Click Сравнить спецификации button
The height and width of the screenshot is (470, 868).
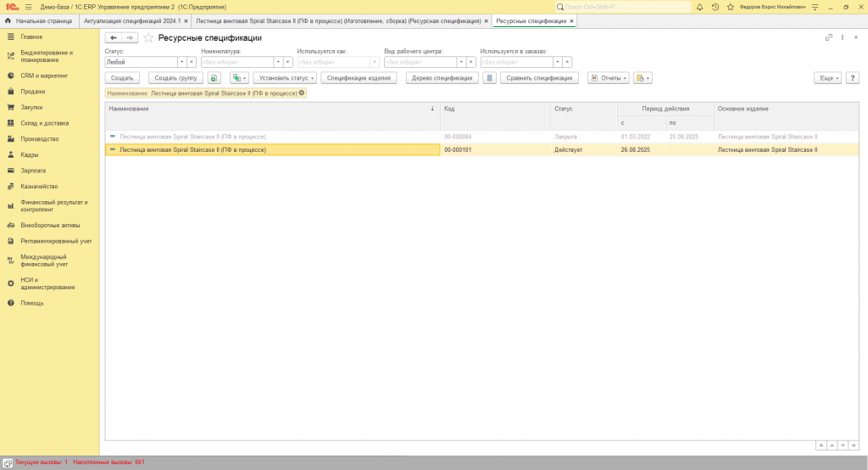click(x=540, y=78)
